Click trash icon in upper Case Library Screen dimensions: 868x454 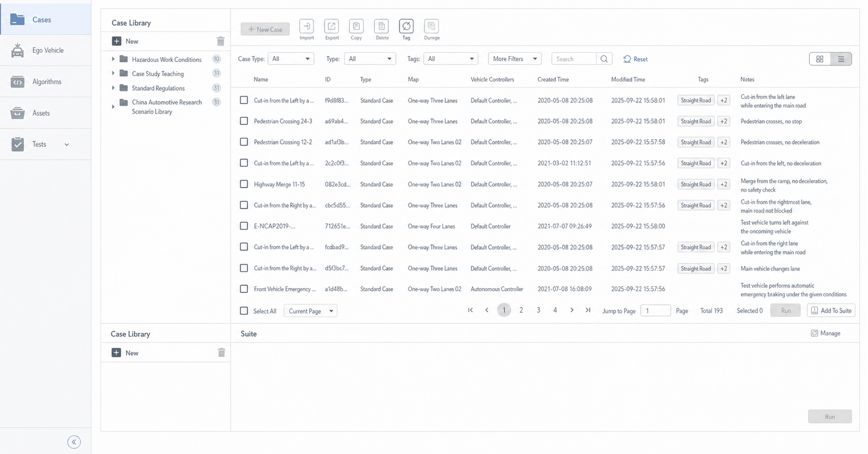pos(221,41)
